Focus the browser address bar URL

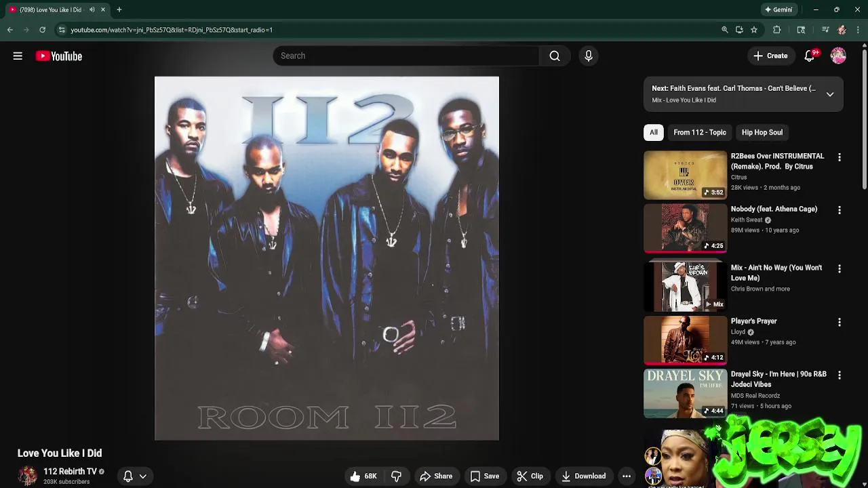pos(172,30)
